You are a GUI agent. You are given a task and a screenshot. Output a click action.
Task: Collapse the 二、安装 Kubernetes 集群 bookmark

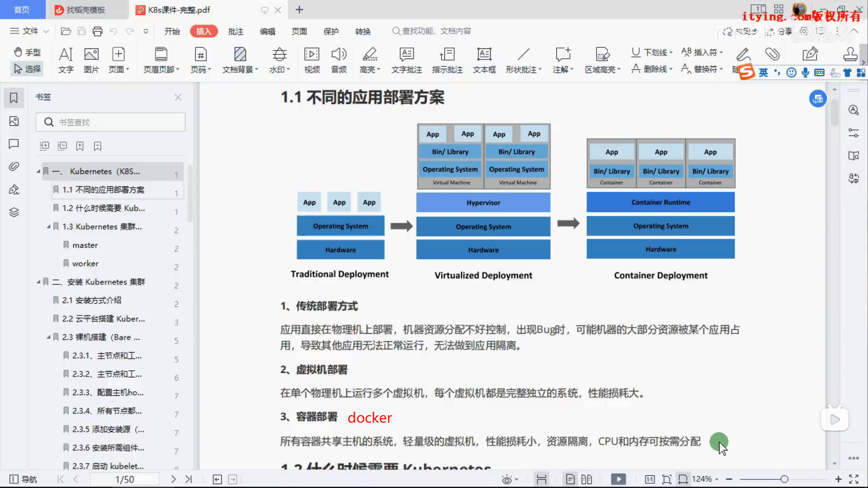[x=38, y=282]
